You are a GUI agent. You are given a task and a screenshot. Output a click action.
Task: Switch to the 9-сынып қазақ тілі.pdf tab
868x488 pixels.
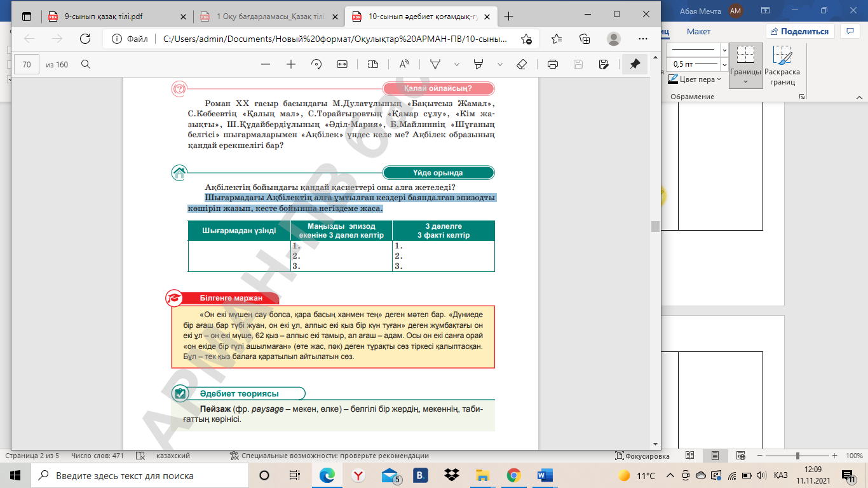click(111, 17)
